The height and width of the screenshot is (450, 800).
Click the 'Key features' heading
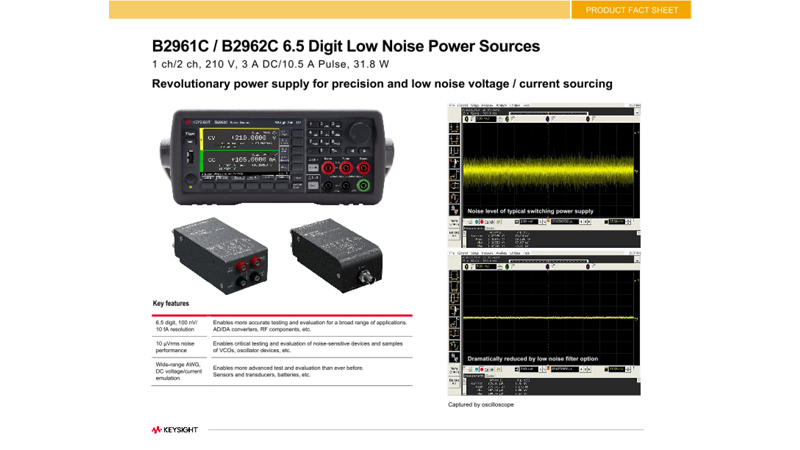[170, 303]
